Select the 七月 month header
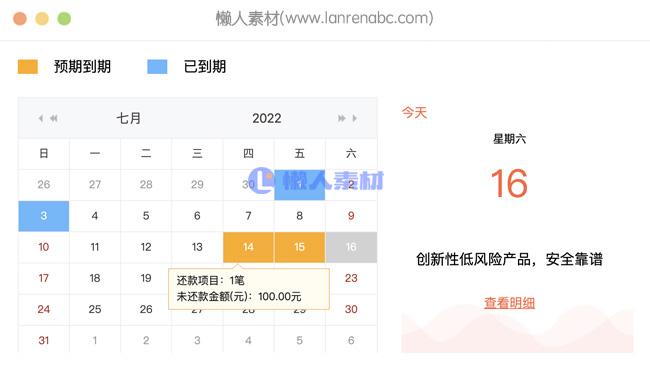The width and height of the screenshot is (650, 374). pos(129,118)
